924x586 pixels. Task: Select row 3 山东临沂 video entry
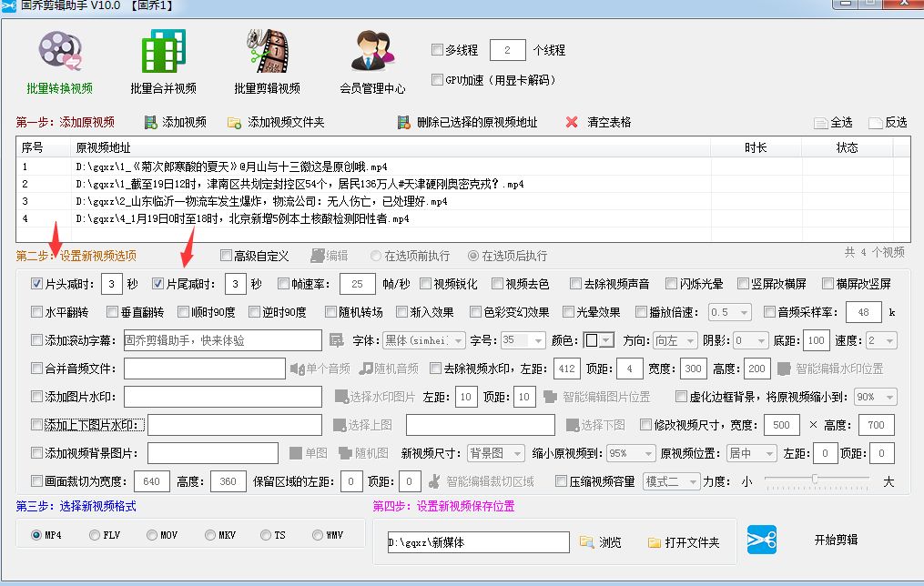pyautogui.click(x=462, y=201)
